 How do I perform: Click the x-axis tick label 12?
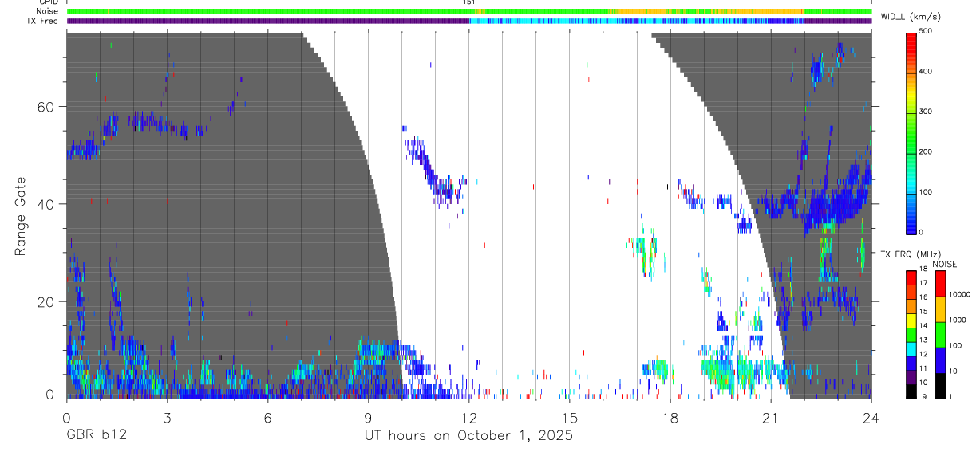pos(468,418)
